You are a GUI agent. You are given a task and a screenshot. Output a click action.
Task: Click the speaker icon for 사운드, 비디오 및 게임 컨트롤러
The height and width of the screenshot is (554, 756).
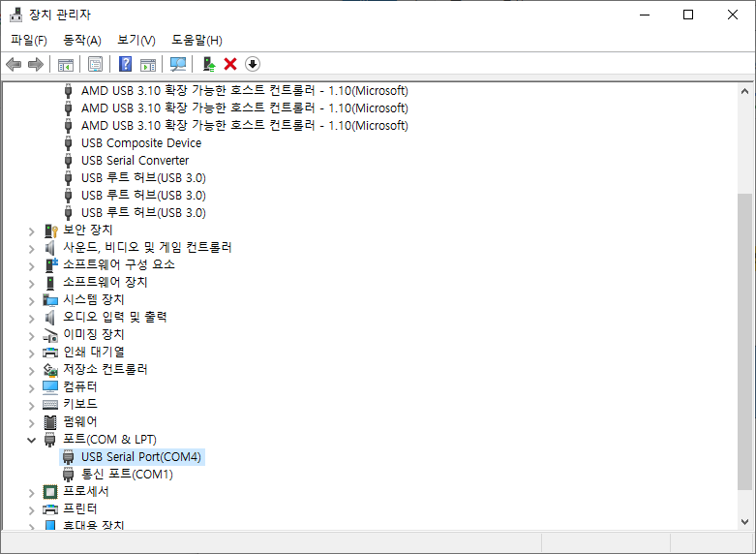click(x=50, y=248)
